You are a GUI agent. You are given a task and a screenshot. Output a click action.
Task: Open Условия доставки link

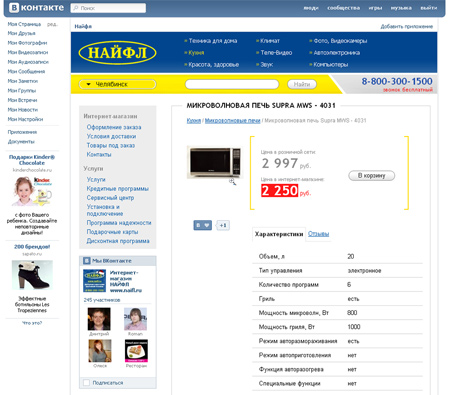click(111, 136)
